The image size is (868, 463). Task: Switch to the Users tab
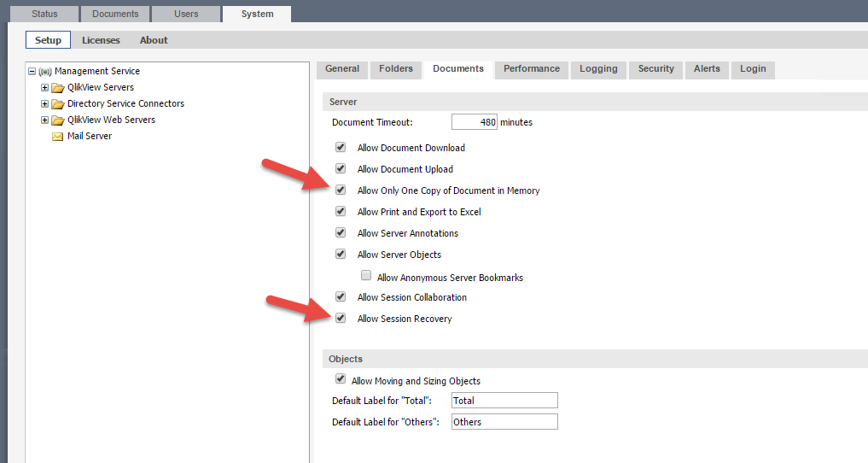click(186, 14)
